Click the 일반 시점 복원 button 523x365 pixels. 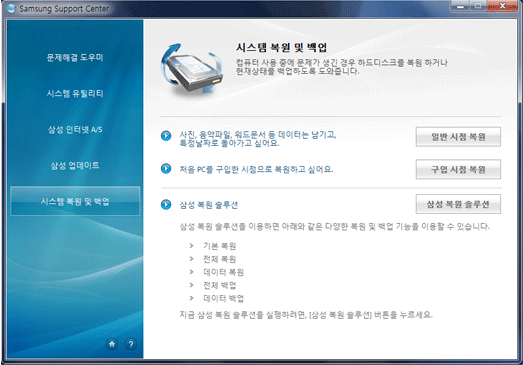[x=458, y=136]
